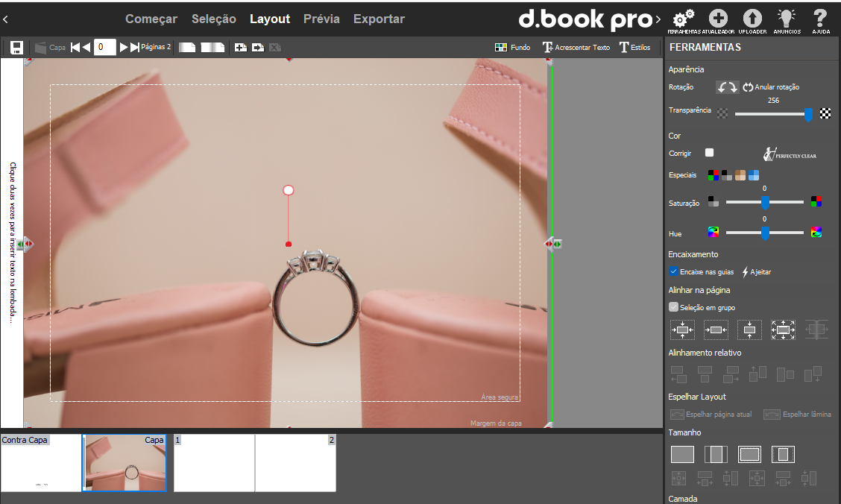Center image horizontally on page
Screen dimensions: 841x504
click(x=716, y=330)
